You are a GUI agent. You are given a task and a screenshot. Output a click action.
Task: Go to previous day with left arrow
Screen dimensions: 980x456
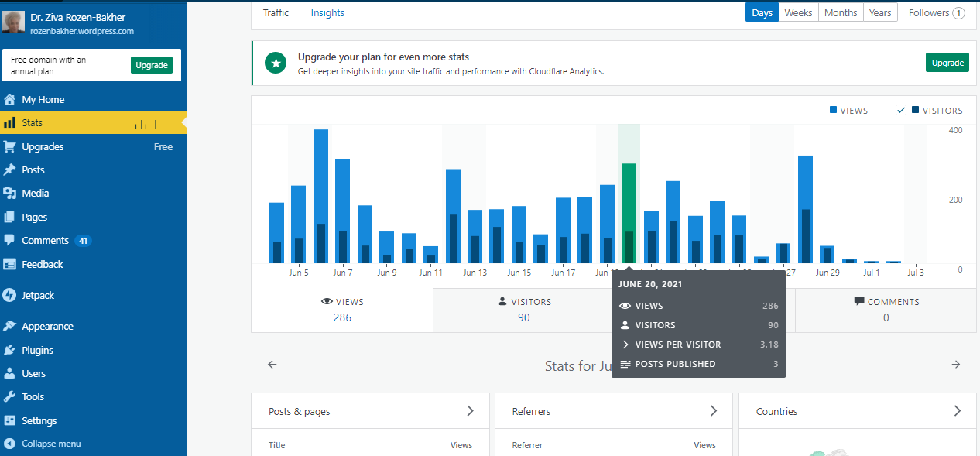point(272,365)
